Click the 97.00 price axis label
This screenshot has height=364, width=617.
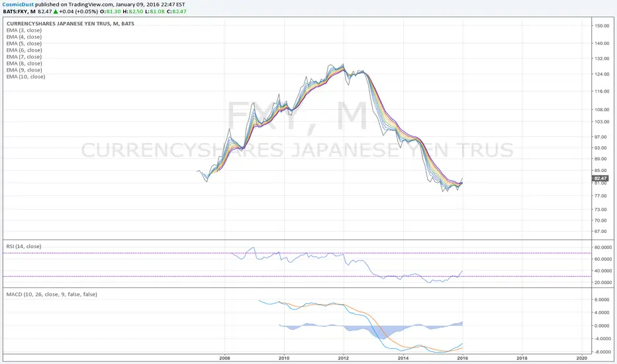point(601,137)
